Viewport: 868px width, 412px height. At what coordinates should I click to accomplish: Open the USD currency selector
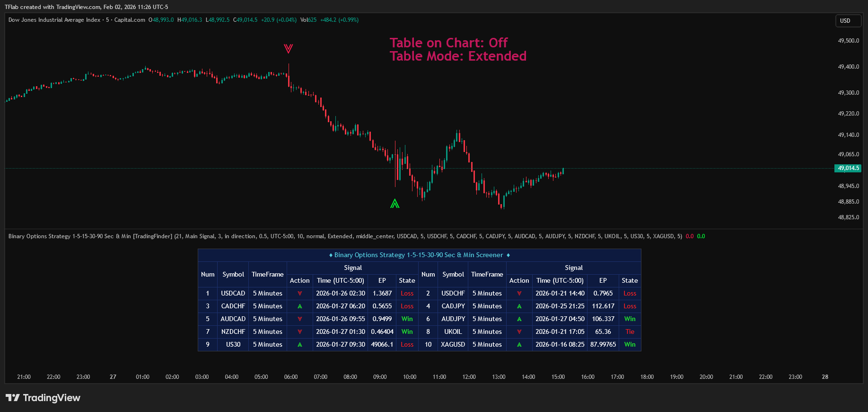click(x=848, y=21)
